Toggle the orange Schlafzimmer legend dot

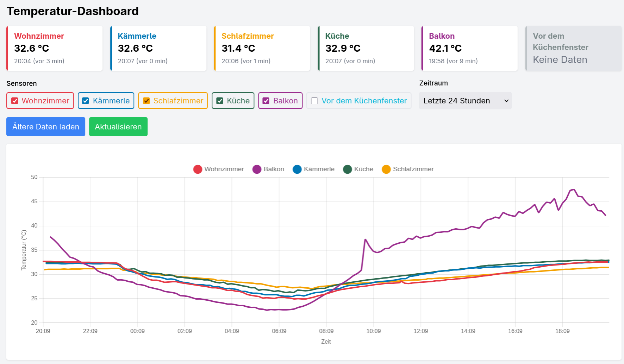386,169
